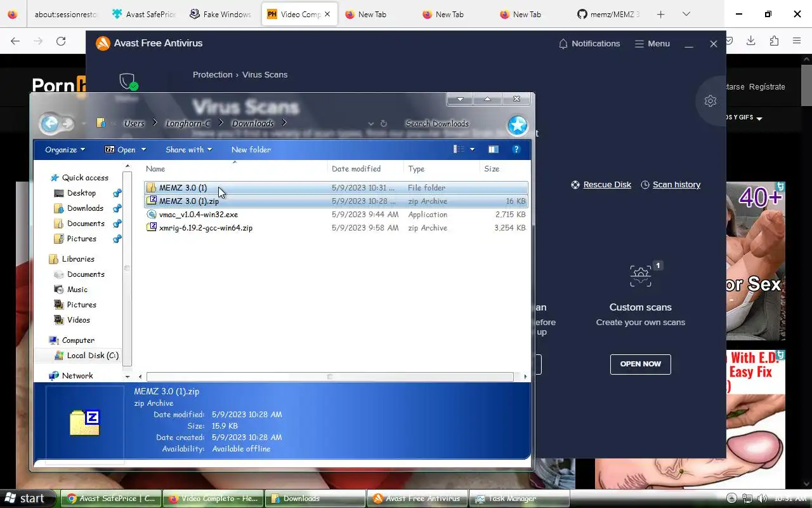Click the vmac application file icon
The image size is (812, 508).
pos(151,215)
